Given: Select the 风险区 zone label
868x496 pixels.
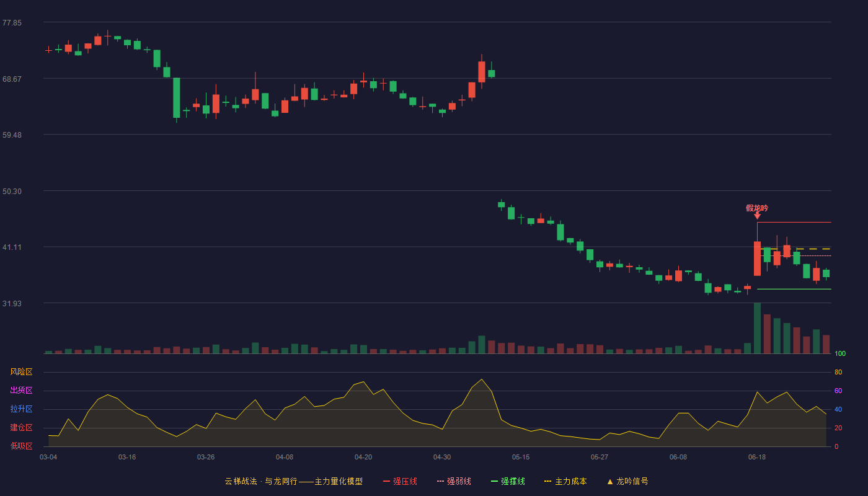Looking at the screenshot, I should [21, 372].
